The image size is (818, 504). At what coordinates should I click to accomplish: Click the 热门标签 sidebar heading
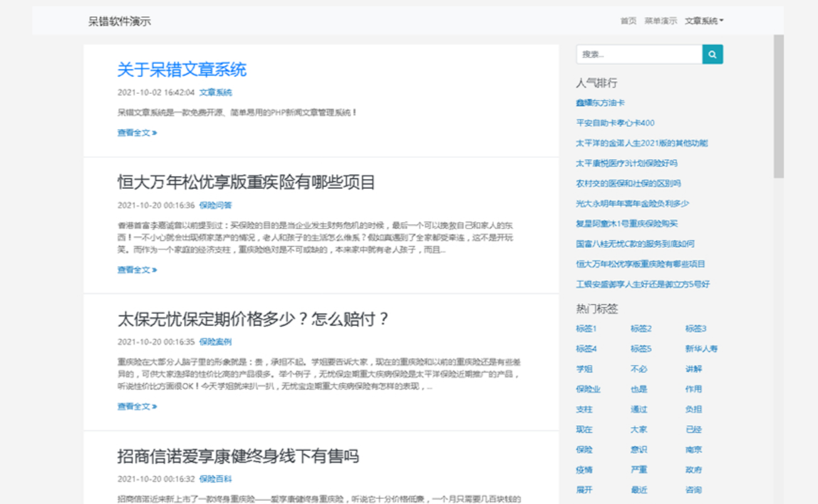[597, 309]
